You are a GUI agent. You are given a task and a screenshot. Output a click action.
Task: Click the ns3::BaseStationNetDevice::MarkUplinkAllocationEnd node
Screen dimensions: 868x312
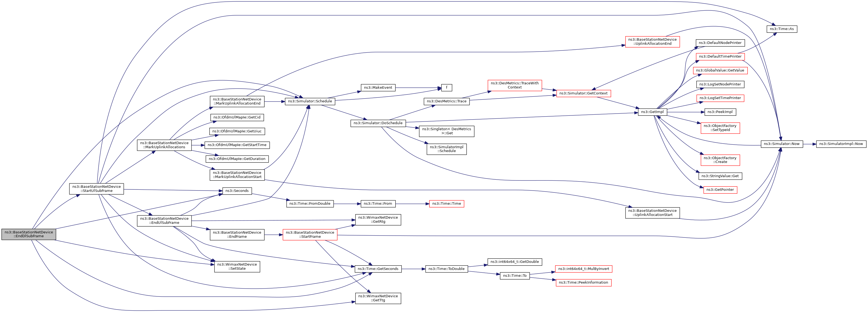coord(237,102)
